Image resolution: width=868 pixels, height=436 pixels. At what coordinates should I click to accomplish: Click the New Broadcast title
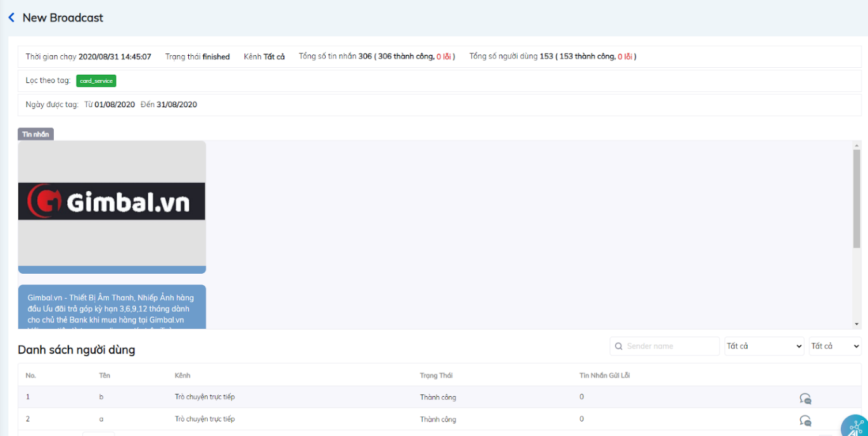(x=63, y=18)
